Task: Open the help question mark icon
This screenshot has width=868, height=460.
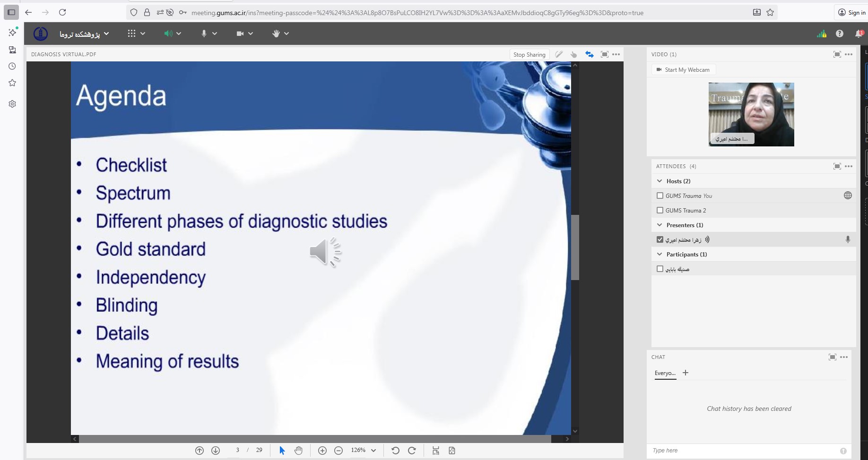Action: [840, 34]
